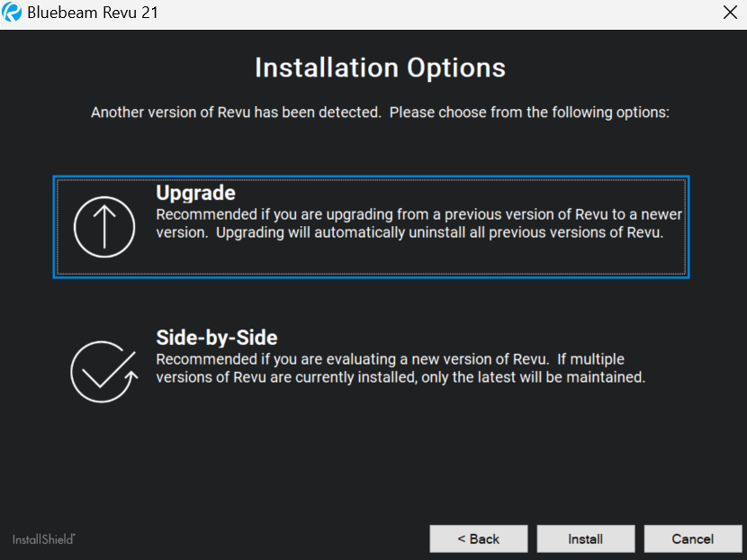Cancel the installation
This screenshot has height=560, width=747.
693,538
